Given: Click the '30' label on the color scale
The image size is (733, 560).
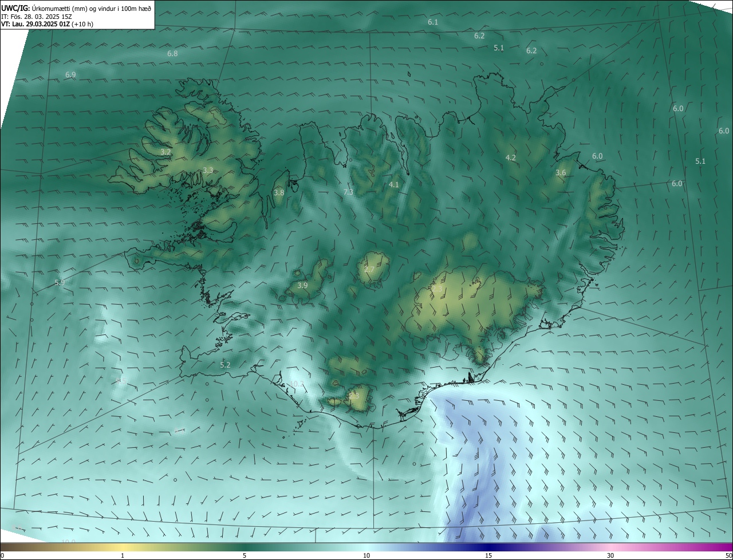Looking at the screenshot, I should 610,556.
